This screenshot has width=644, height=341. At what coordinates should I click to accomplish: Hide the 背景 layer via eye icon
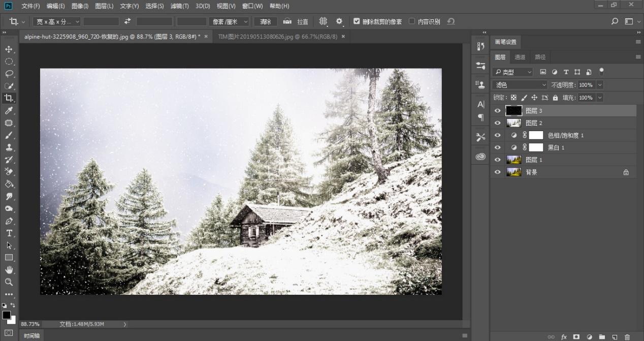click(498, 172)
